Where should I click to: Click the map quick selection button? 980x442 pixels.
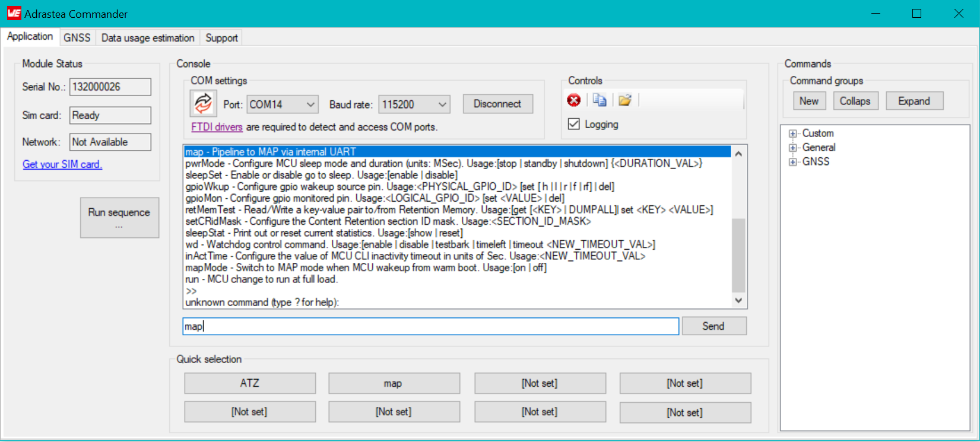[394, 383]
